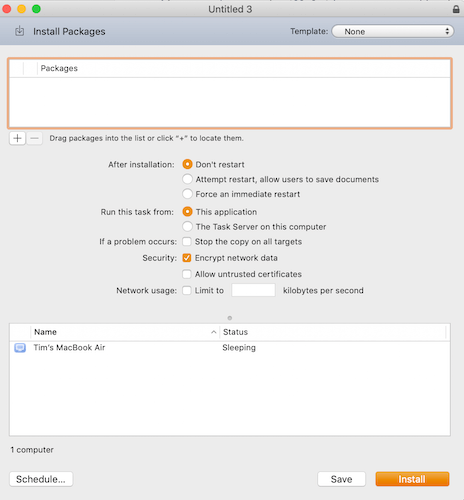
Task: Sort by the Name column header
Action: pos(125,332)
